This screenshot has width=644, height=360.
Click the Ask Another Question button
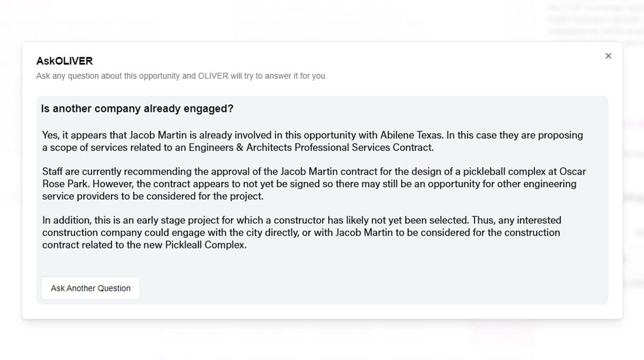[91, 288]
